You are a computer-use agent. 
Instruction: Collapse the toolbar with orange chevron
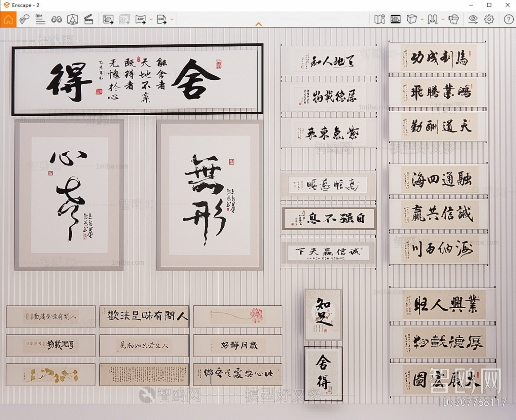point(259,24)
